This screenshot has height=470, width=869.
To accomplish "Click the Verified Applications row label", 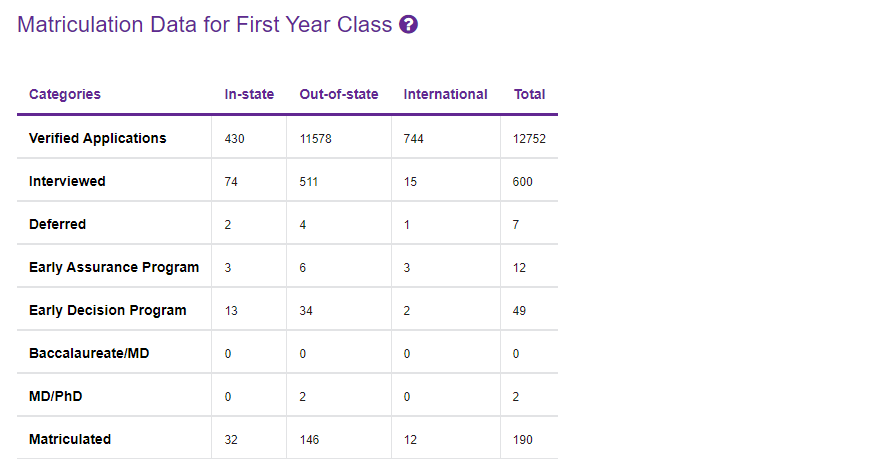I will click(98, 138).
